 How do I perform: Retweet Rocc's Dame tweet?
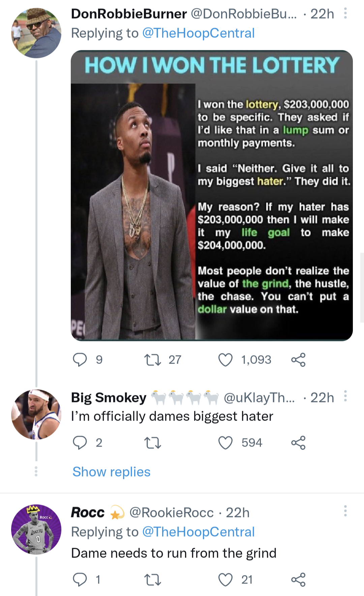click(x=152, y=580)
